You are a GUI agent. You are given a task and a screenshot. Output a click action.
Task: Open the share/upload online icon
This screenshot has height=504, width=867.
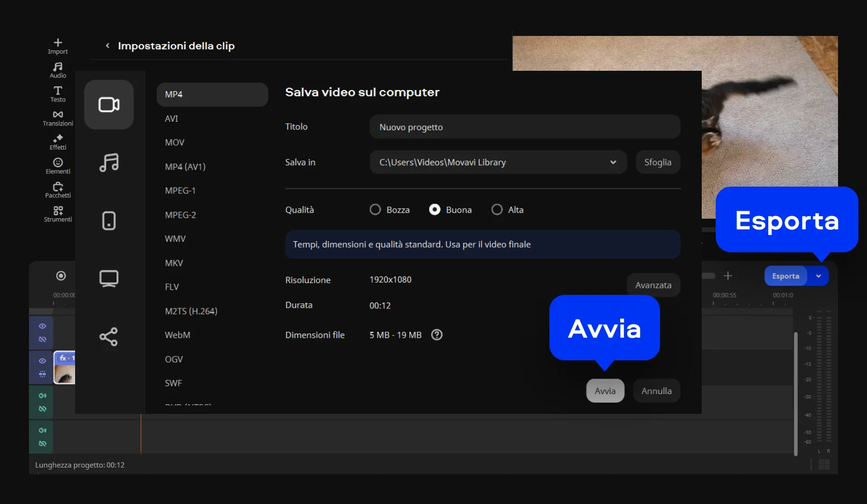click(x=109, y=337)
